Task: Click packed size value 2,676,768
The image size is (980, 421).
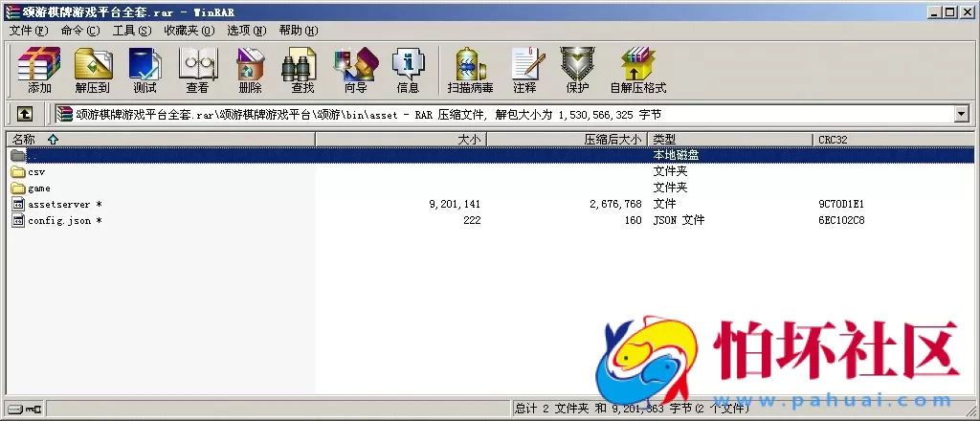Action: (615, 204)
